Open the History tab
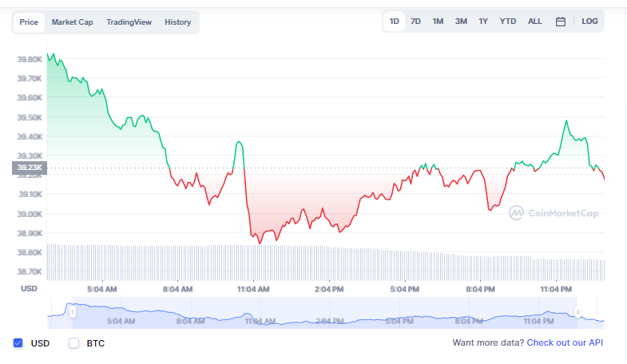Image resolution: width=627 pixels, height=364 pixels. (x=177, y=22)
